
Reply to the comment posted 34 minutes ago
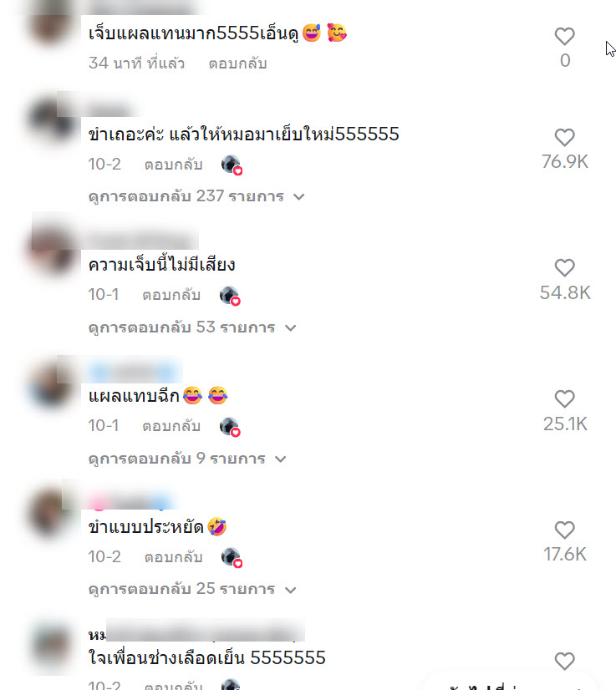point(237,63)
